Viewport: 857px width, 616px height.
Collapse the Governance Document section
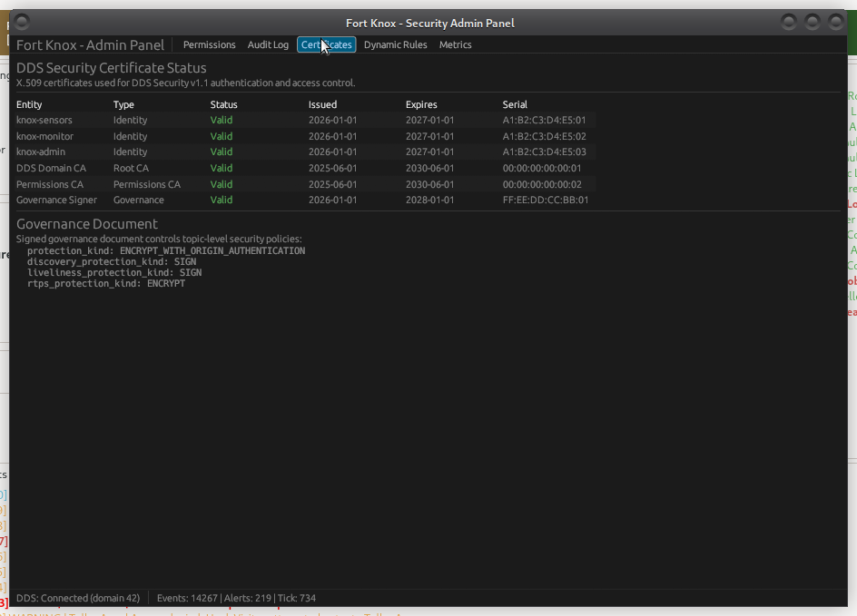(86, 223)
